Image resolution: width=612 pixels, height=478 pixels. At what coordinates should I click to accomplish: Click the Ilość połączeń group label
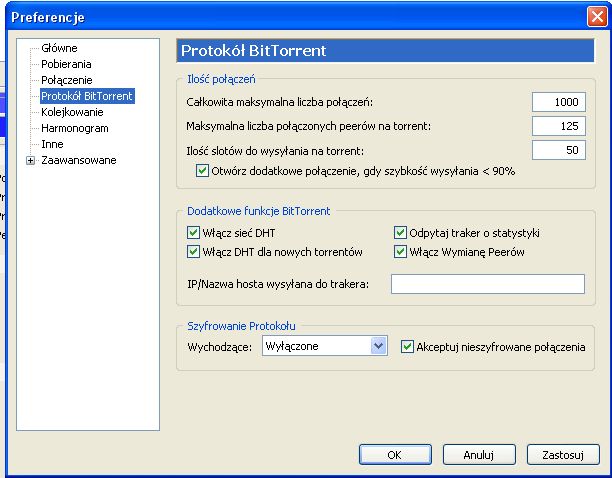point(221,79)
